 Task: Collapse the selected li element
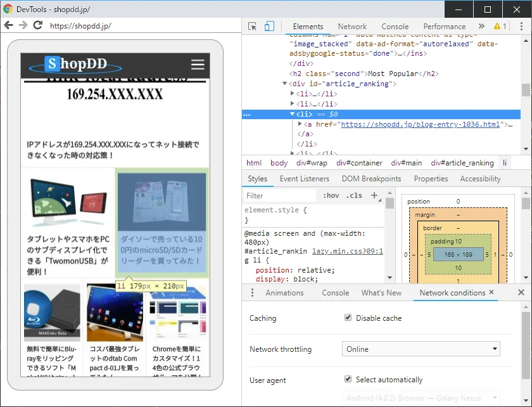tap(293, 114)
